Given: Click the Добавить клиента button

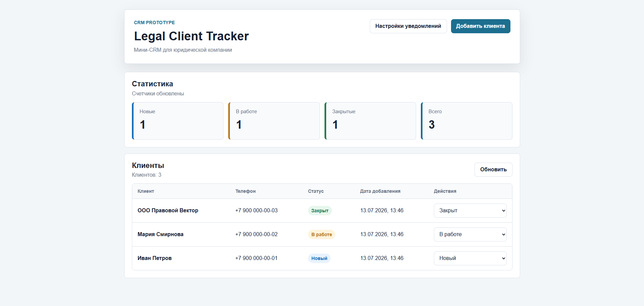Looking at the screenshot, I should pyautogui.click(x=480, y=26).
